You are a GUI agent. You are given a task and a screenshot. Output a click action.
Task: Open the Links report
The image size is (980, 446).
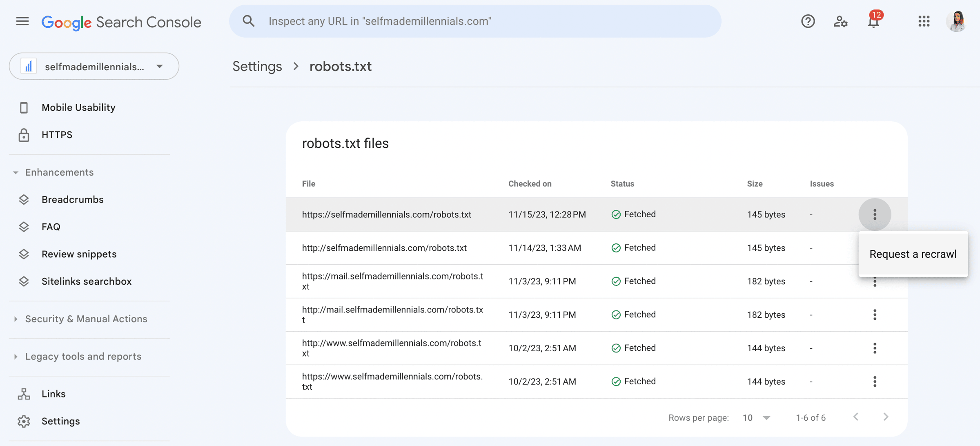(53, 394)
